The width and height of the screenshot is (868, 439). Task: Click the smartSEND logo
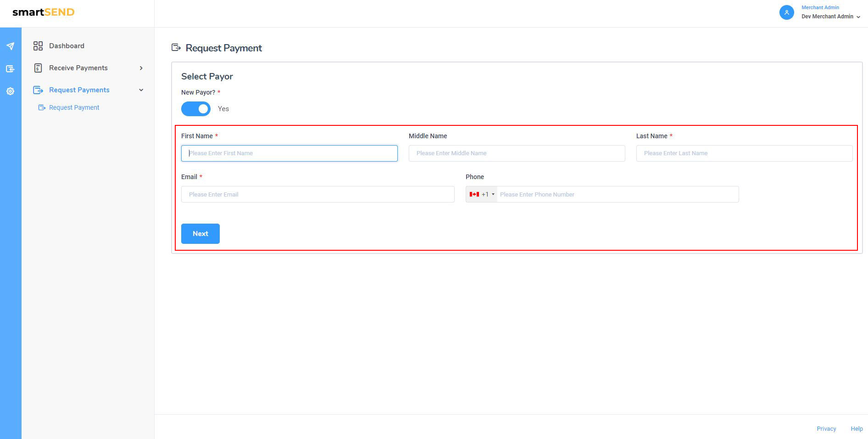pos(44,12)
